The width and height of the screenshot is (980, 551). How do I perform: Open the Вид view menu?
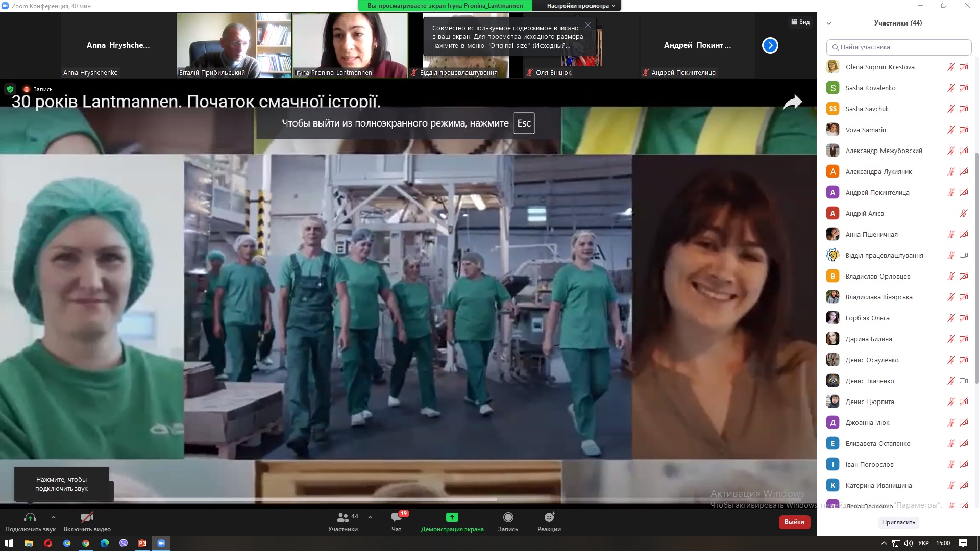pyautogui.click(x=800, y=22)
